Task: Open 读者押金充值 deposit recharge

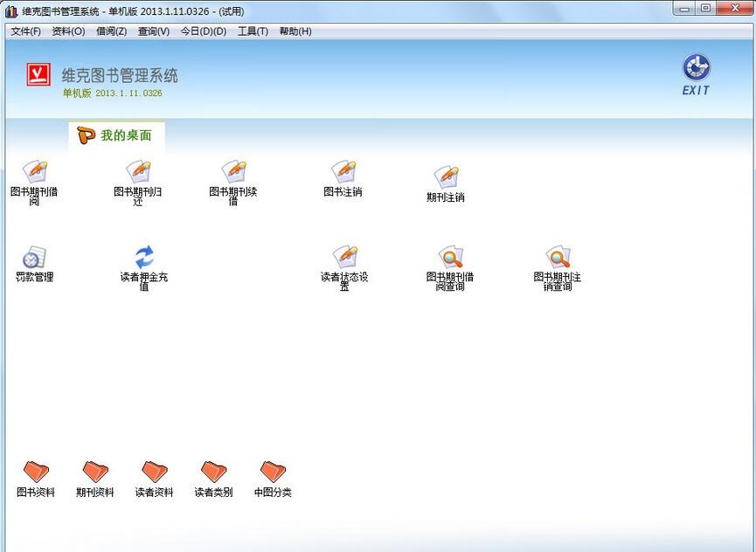Action: [x=142, y=259]
